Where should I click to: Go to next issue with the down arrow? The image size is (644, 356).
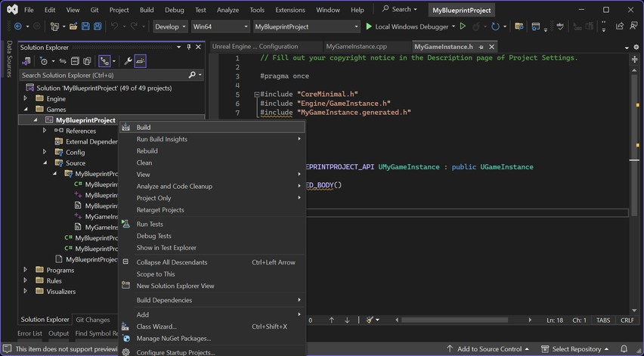(347, 320)
